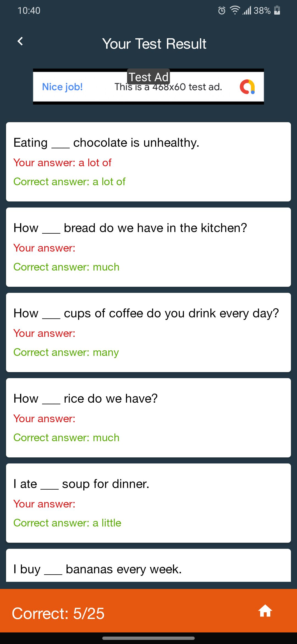Tap the bottom navigation gesture bar

pyautogui.click(x=148, y=638)
